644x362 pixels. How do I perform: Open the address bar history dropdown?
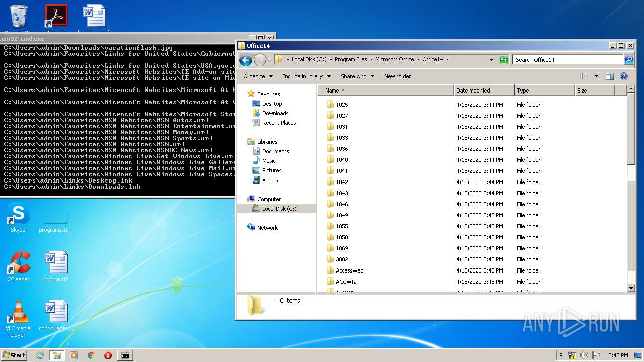click(492, 60)
